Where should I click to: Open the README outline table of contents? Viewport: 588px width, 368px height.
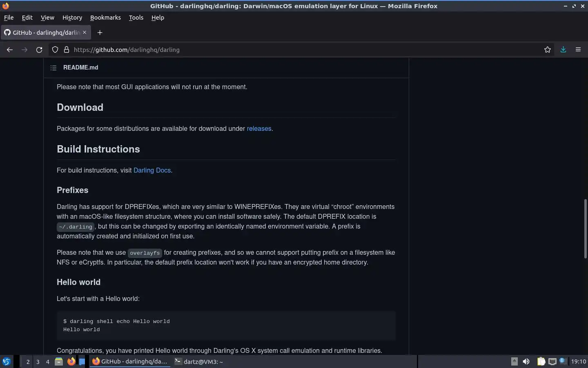pyautogui.click(x=53, y=67)
